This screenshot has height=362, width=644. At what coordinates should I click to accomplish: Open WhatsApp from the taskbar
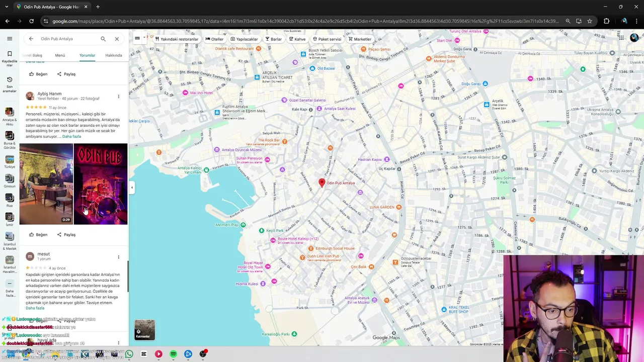click(129, 354)
